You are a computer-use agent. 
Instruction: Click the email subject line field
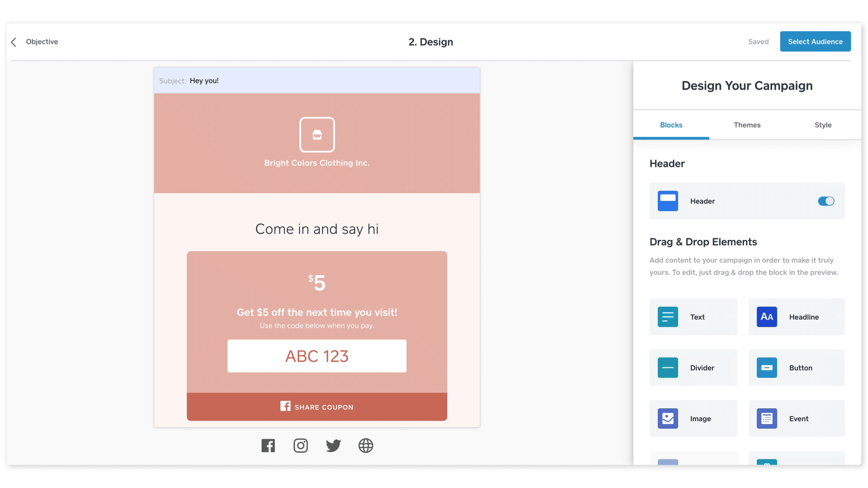pos(316,81)
